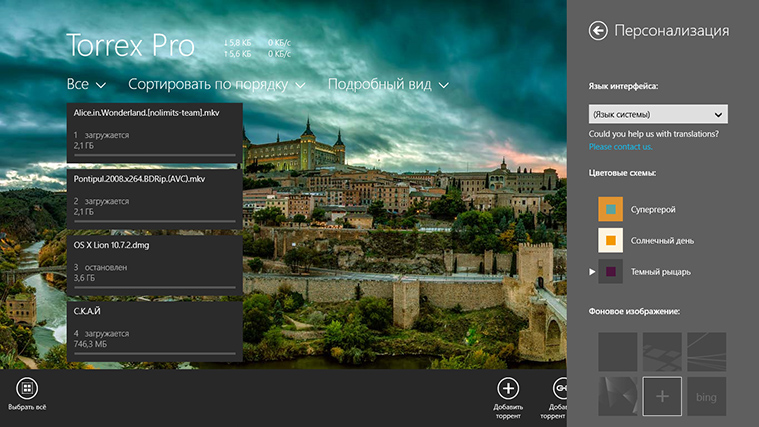Screen dimensions: 759x427
Task: Select the Супергерой color scheme swatch
Action: pyautogui.click(x=610, y=209)
